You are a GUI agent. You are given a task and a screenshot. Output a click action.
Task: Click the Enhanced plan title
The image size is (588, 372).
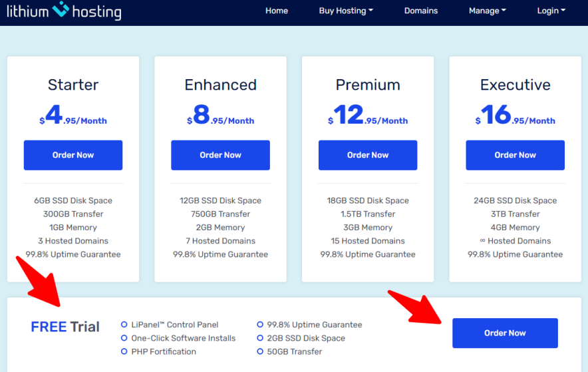pyautogui.click(x=221, y=85)
